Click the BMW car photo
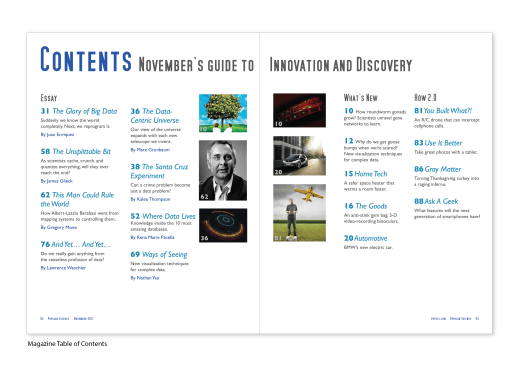The image size is (518, 374). 299,156
